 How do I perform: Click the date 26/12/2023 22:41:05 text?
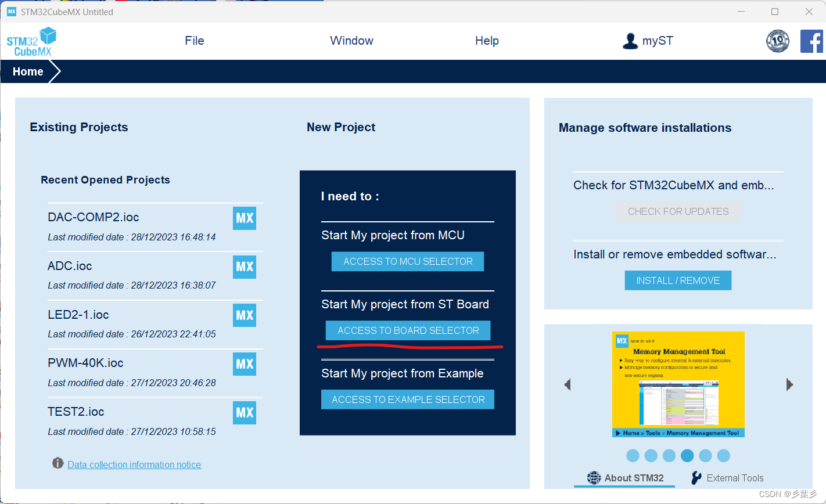point(173,334)
